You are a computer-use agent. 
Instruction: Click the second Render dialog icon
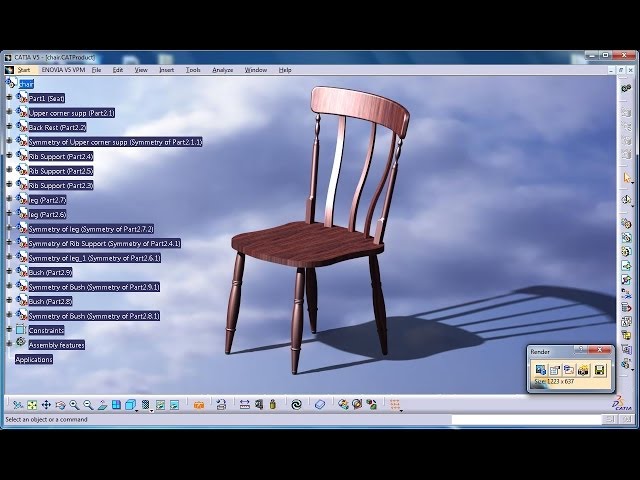[x=555, y=370]
